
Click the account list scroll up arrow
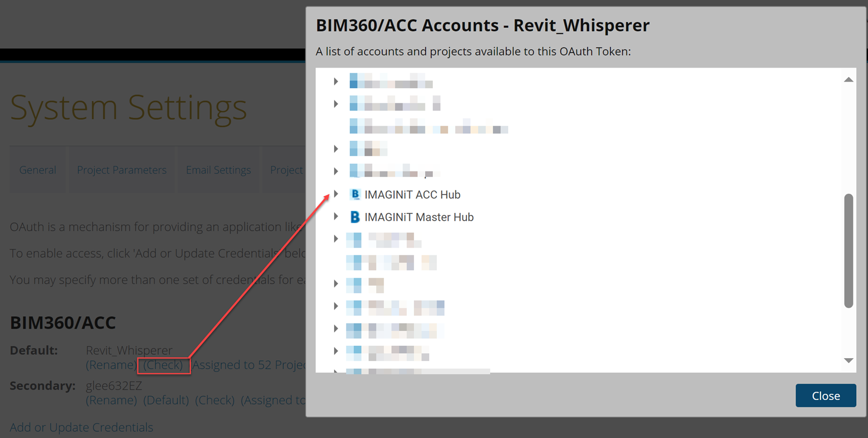[x=848, y=80]
